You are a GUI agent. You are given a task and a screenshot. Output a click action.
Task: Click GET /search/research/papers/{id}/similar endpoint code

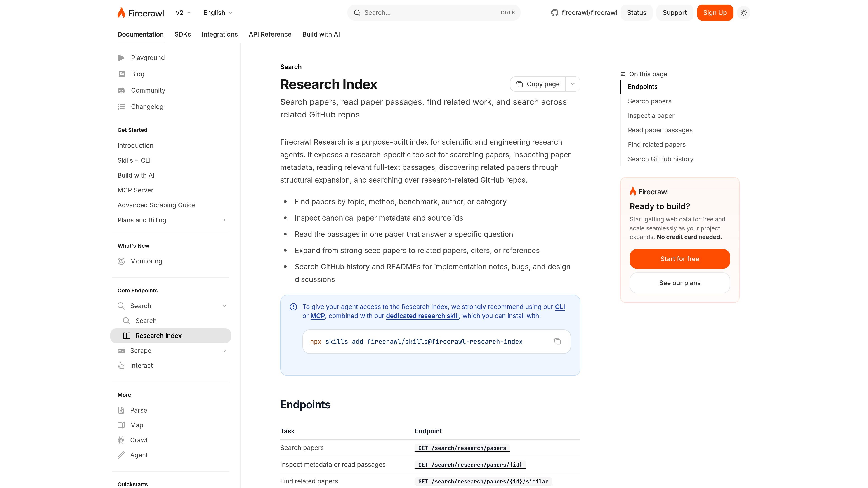[483, 482]
